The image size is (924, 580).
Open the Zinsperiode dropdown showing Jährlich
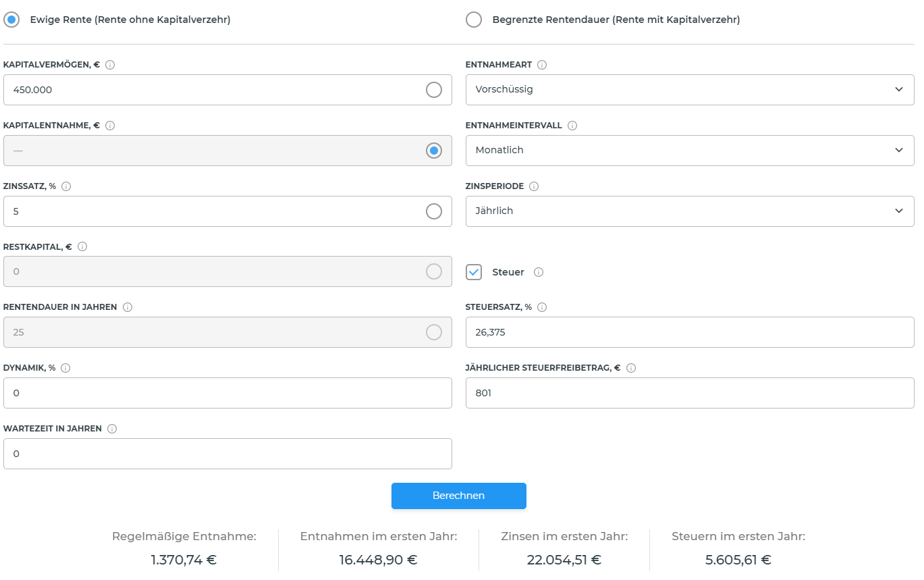tap(689, 211)
